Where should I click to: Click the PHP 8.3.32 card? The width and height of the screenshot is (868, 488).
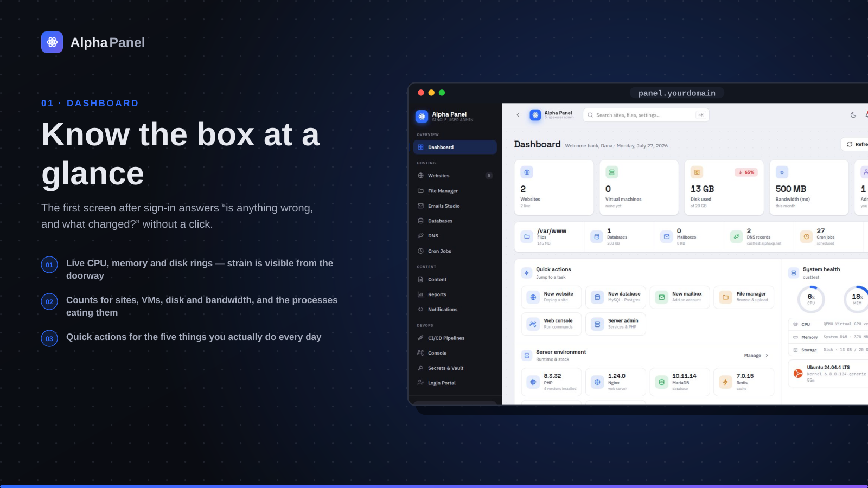[x=551, y=382]
